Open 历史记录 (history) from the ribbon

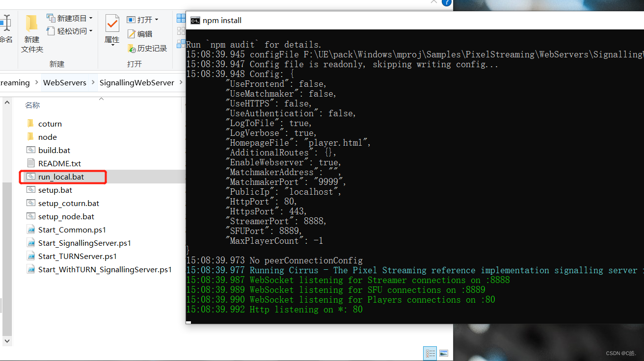[147, 48]
